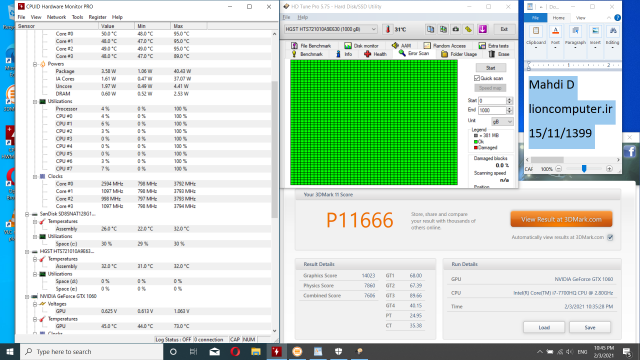Open HWMonitor Tools menu

(77, 17)
